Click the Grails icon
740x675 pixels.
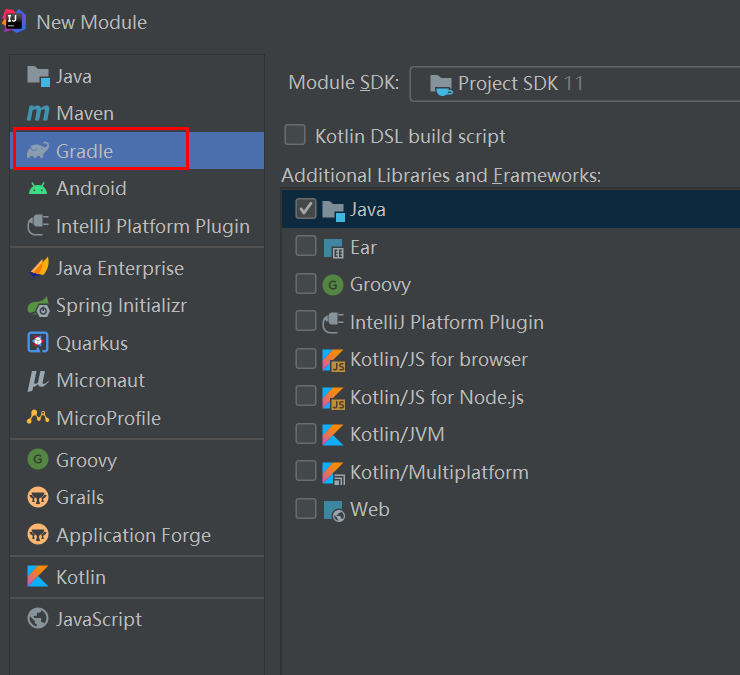coord(38,497)
